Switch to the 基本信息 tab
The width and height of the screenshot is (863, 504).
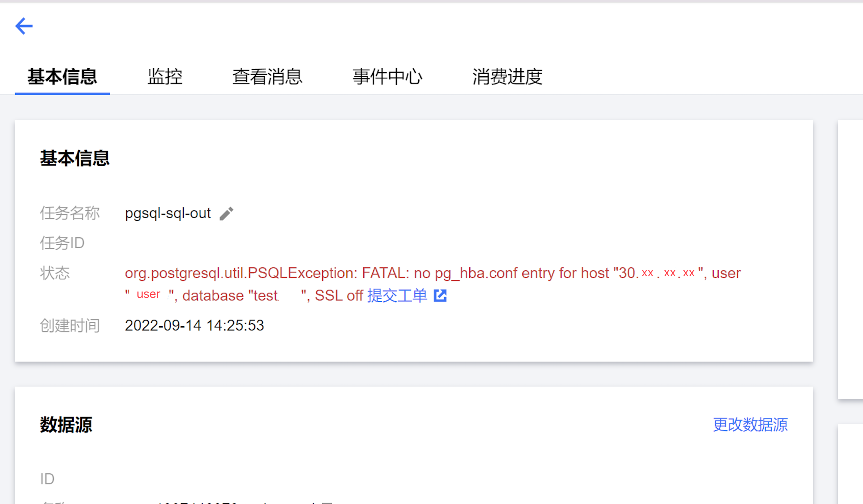62,76
